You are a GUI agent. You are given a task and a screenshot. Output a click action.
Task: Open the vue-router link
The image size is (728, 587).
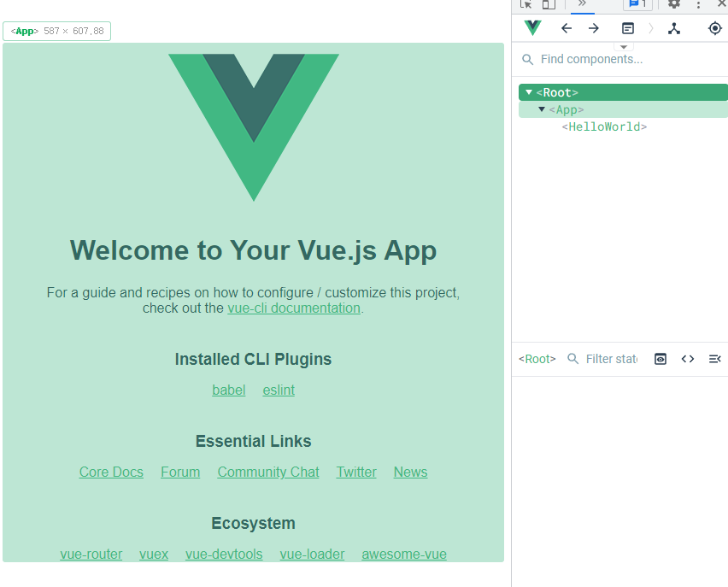click(x=91, y=554)
